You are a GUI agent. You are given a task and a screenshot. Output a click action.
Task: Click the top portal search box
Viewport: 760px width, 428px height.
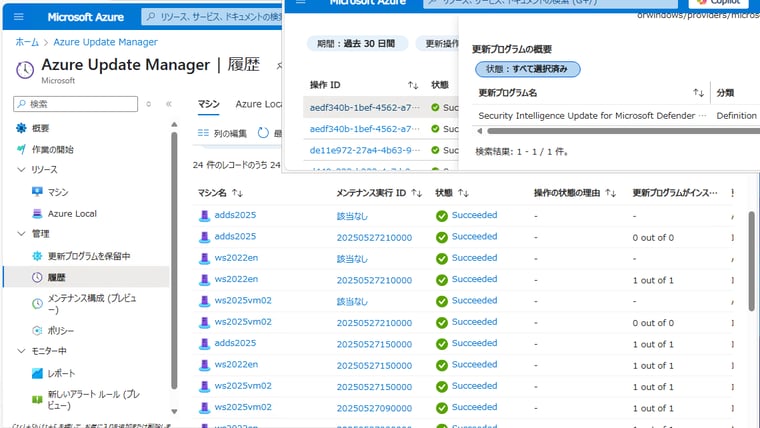click(x=212, y=17)
